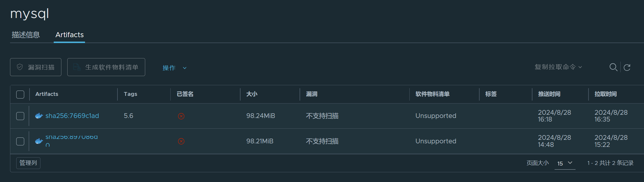Click the shield icon on 漏洞扫描
Image resolution: width=644 pixels, height=182 pixels.
click(x=20, y=67)
